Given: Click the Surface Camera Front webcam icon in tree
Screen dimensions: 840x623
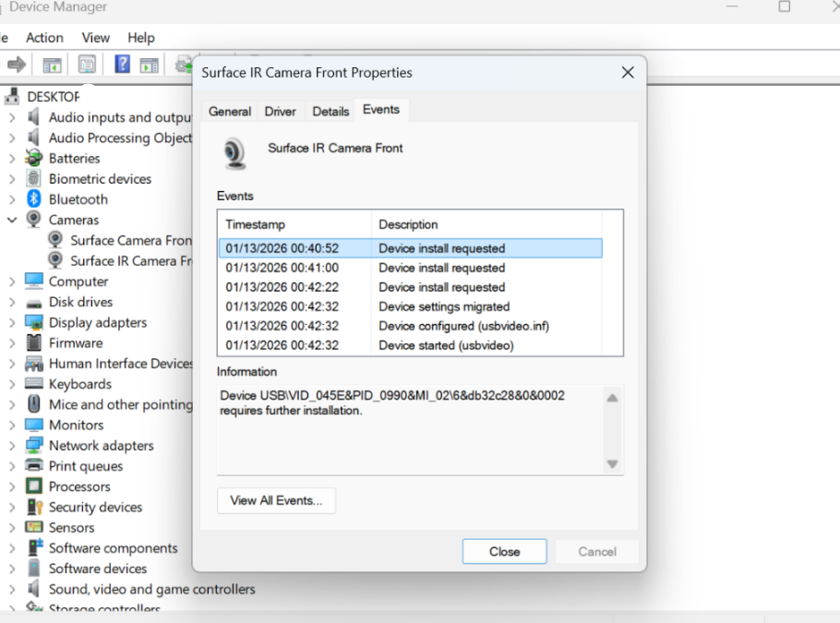Looking at the screenshot, I should tap(55, 240).
